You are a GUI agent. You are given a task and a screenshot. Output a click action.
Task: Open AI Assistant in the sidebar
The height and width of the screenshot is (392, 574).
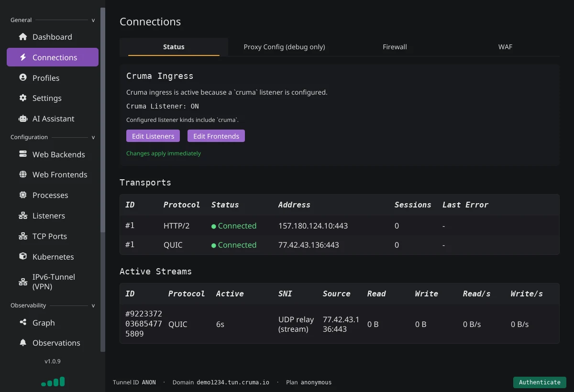point(53,119)
